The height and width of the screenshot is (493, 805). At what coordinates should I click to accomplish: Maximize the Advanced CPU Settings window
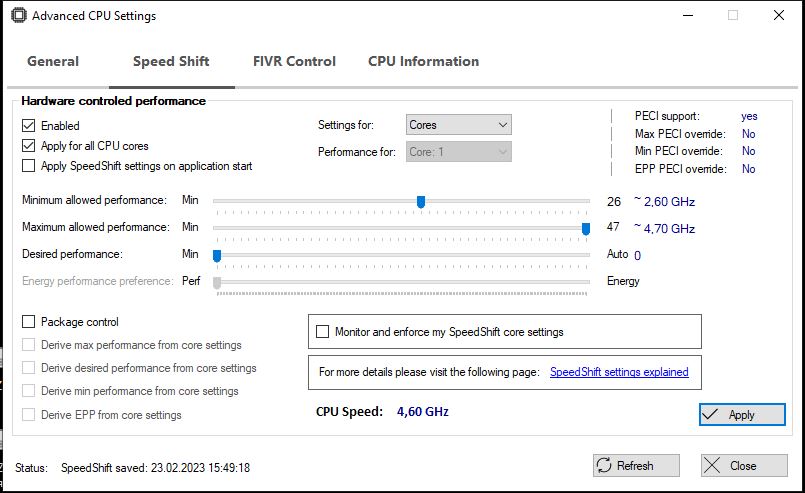733,16
